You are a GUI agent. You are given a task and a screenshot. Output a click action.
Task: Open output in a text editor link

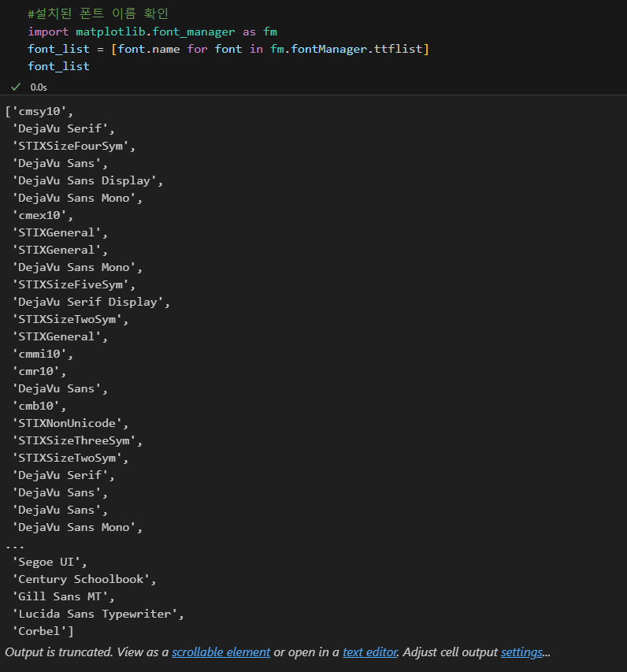[370, 652]
